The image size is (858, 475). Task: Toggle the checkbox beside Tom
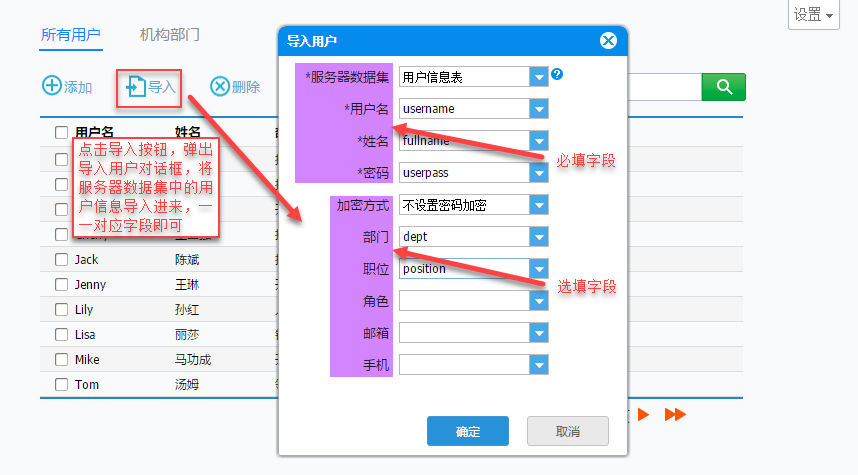pos(61,385)
